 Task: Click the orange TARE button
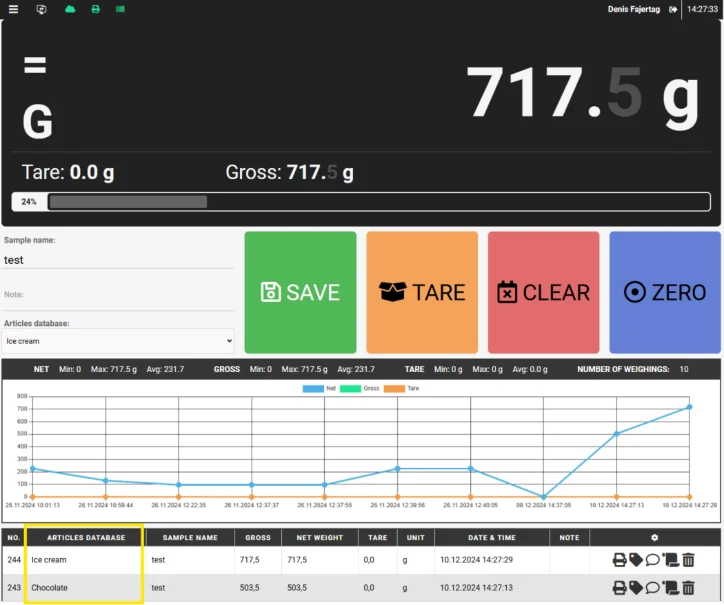(422, 292)
